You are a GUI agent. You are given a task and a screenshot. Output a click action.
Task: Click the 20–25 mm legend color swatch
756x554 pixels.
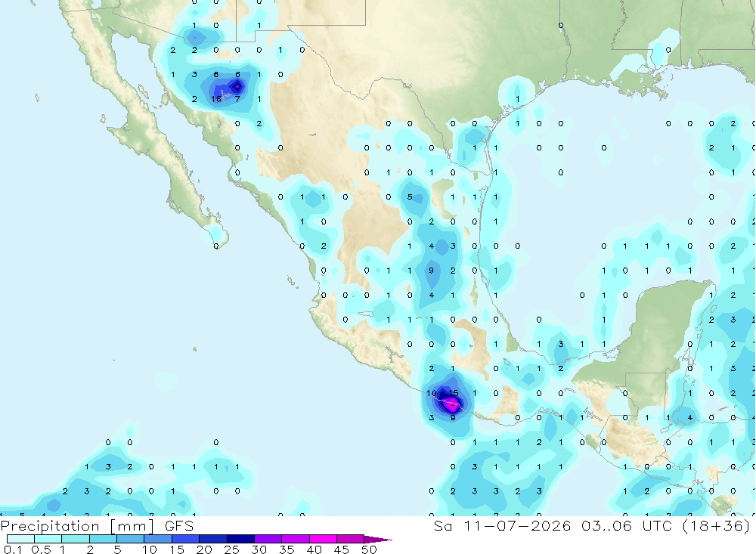click(212, 539)
